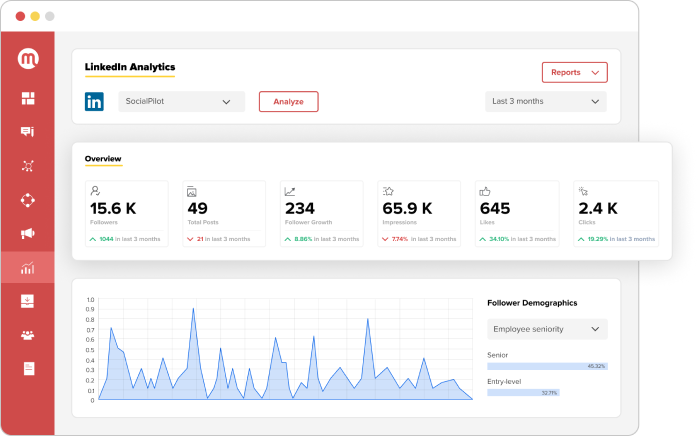Open the dashboard grid icon in sidebar
699x436 pixels.
point(28,98)
